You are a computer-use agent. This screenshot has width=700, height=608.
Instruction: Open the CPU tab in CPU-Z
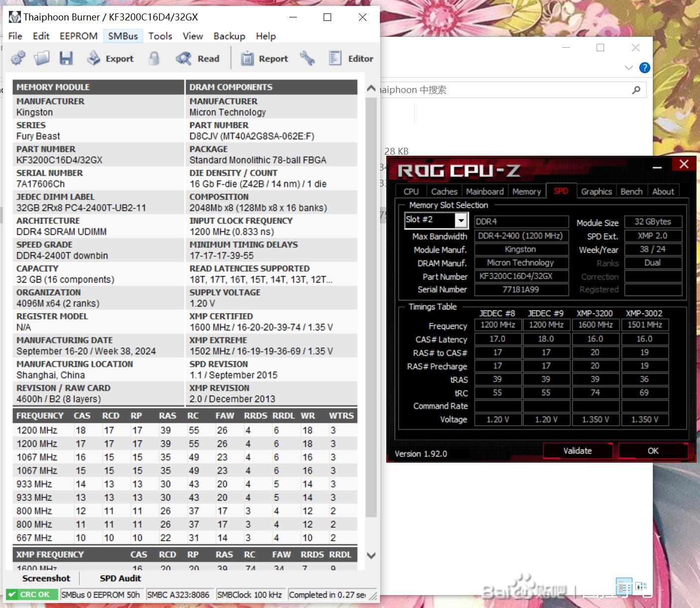pyautogui.click(x=411, y=192)
